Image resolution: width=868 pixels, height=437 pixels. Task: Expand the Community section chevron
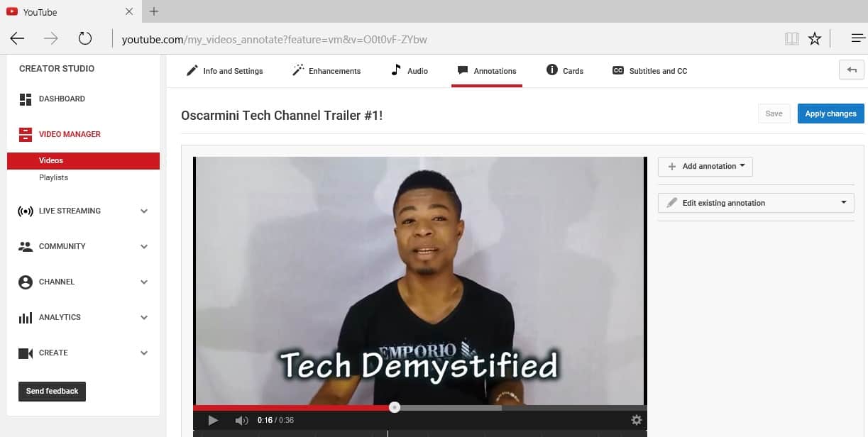point(144,246)
